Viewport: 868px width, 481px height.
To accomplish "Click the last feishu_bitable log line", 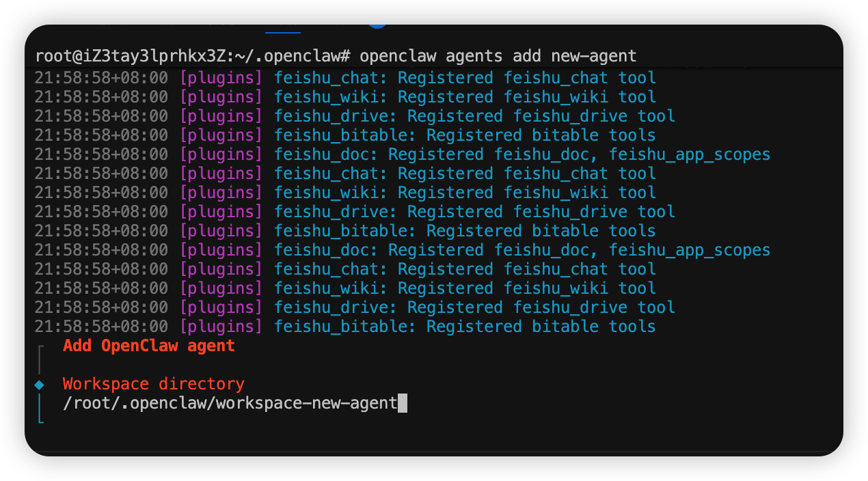I will [x=465, y=327].
